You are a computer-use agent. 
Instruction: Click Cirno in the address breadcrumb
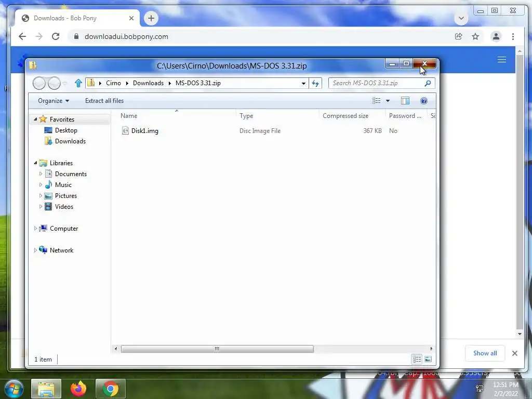pyautogui.click(x=113, y=83)
